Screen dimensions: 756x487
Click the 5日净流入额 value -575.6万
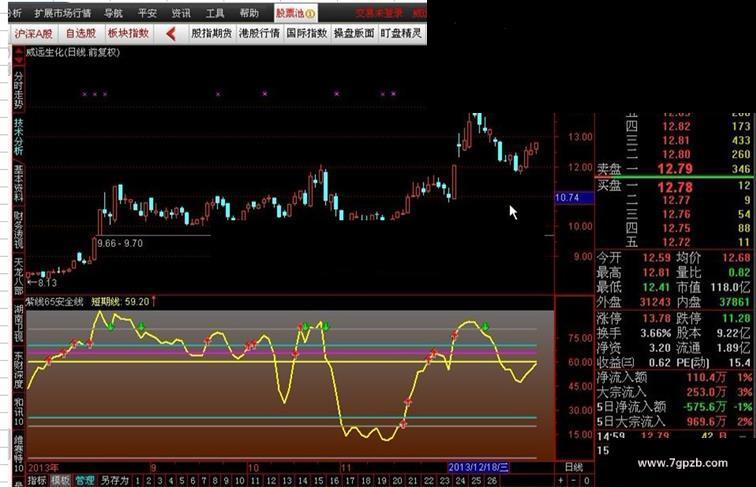click(x=704, y=407)
